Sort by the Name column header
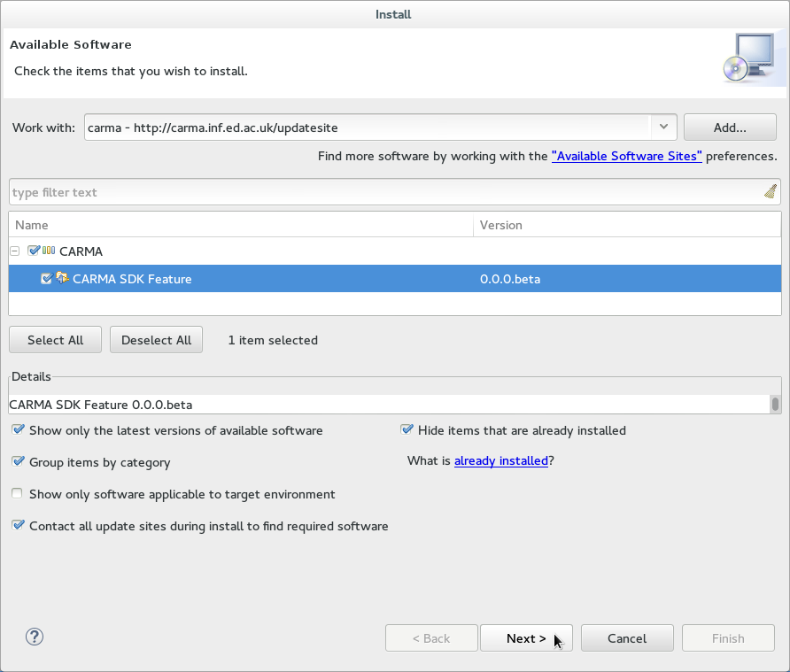The width and height of the screenshot is (790, 672). tap(241, 225)
